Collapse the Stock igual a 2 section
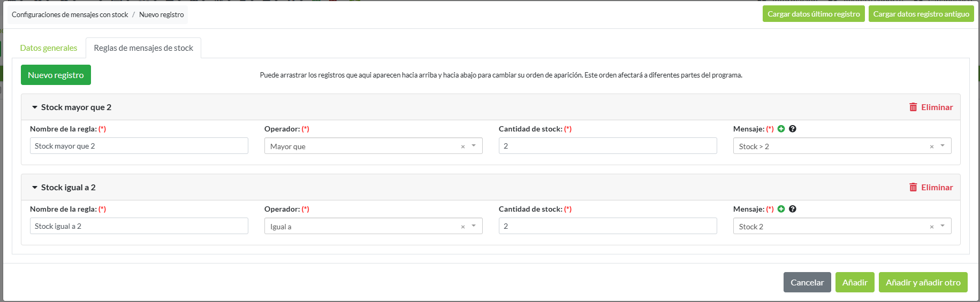Viewport: 980px width, 302px height. pos(35,188)
